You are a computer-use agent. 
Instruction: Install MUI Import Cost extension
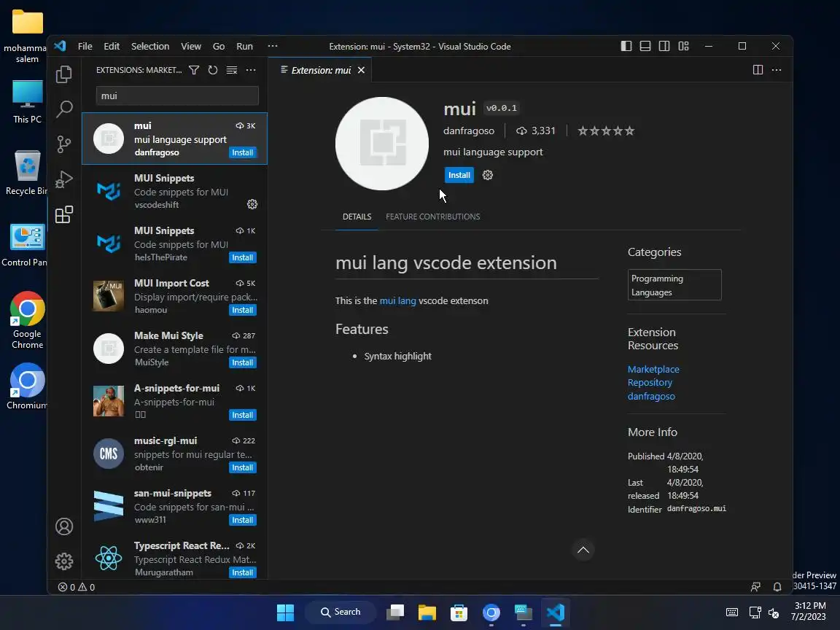click(x=242, y=310)
